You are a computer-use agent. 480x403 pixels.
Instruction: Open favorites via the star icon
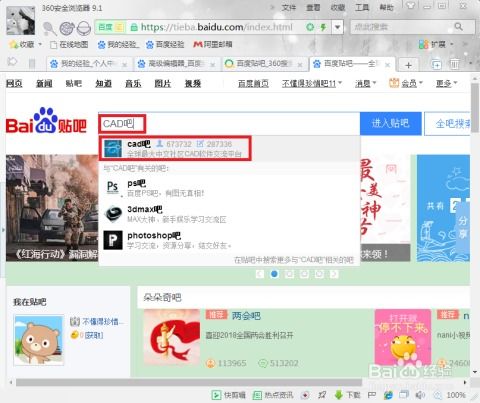(13, 44)
